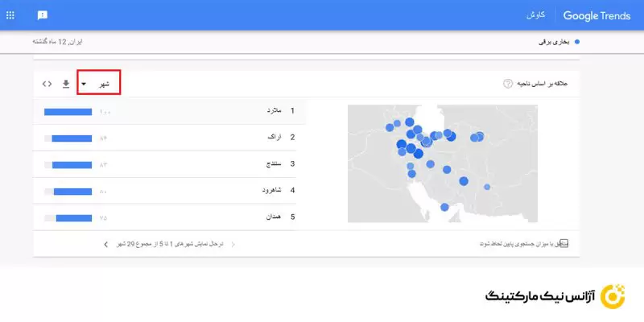644x322 pixels.
Task: Click the blue dot for بخاری برقی term
Action: pos(578,40)
